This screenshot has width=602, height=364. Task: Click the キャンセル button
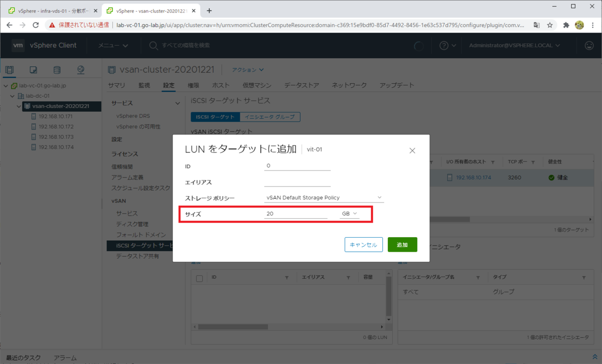coord(364,245)
